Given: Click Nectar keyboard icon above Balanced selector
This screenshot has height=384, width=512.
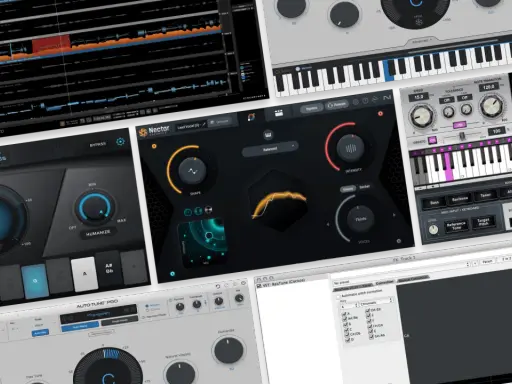Looking at the screenshot, I should point(268,135).
